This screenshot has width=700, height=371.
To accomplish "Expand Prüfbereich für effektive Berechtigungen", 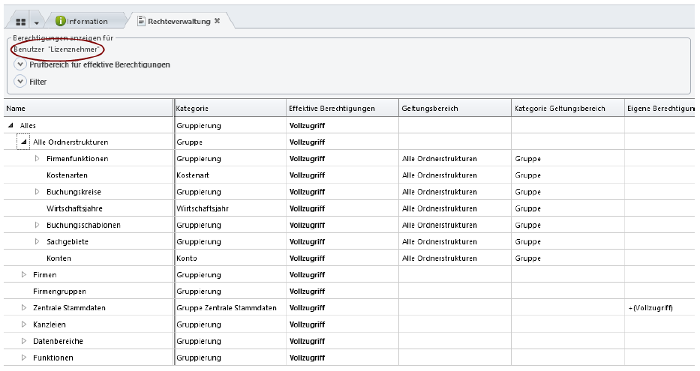I will (x=20, y=65).
